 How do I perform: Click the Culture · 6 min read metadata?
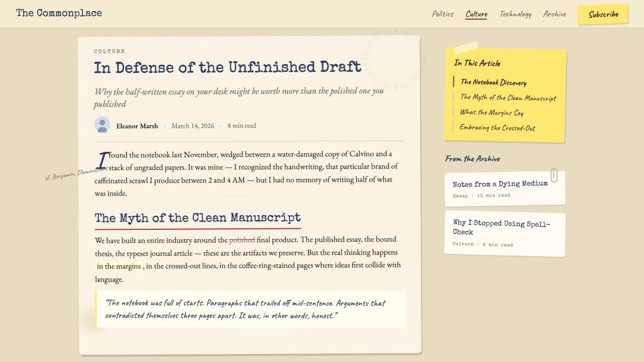click(x=482, y=244)
